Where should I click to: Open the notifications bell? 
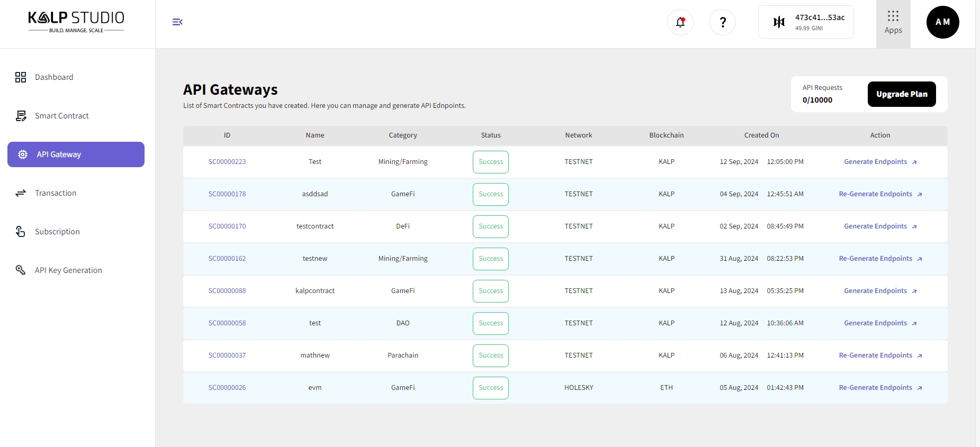tap(680, 22)
